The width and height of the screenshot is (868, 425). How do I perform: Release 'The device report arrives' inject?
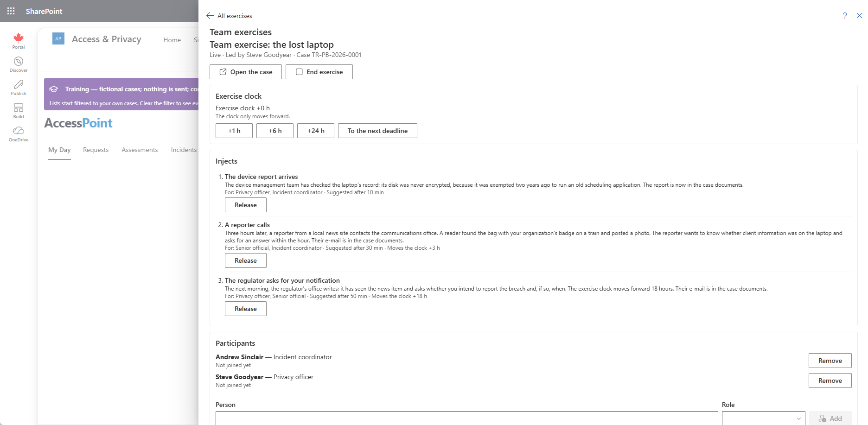(x=246, y=205)
